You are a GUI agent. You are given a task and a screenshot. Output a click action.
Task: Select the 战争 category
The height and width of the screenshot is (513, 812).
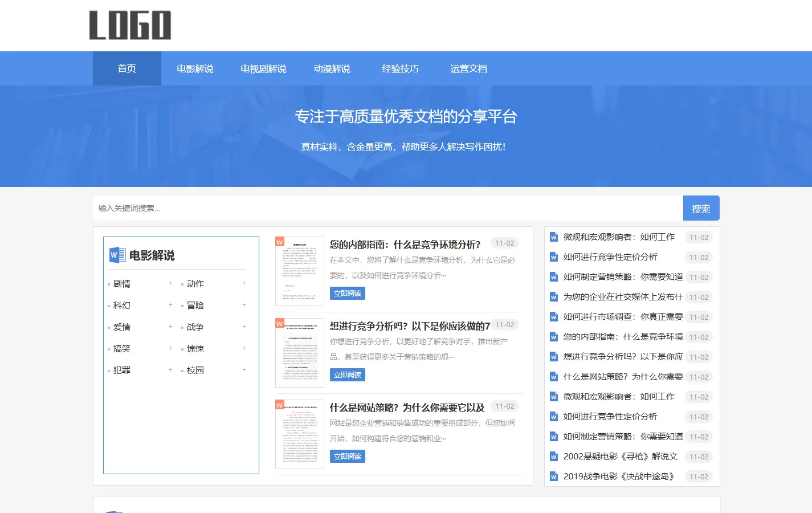195,327
